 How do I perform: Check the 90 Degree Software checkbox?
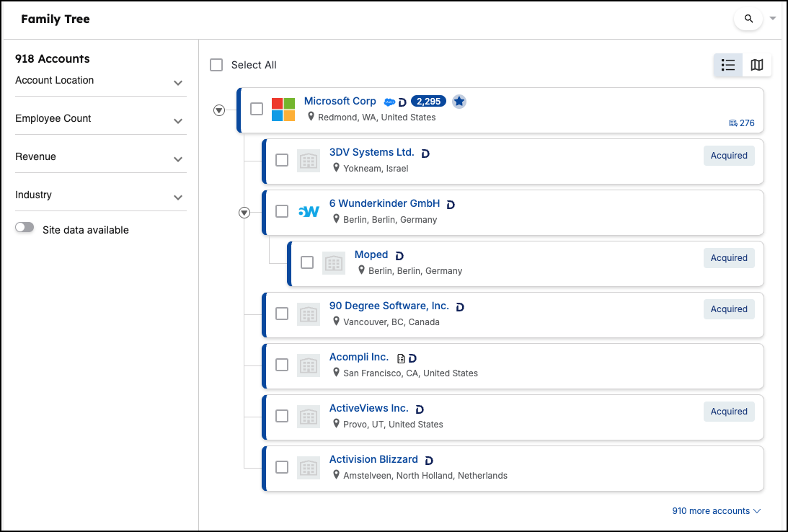pyautogui.click(x=282, y=314)
